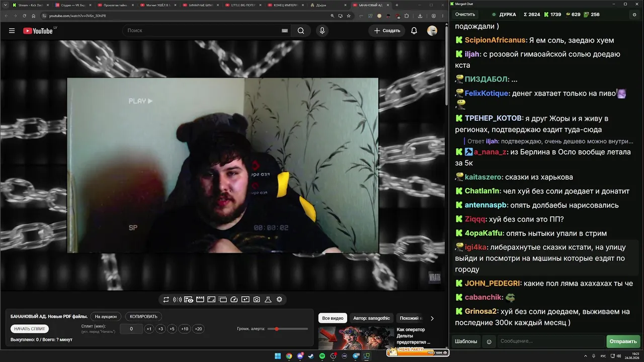This screenshot has height=362, width=644.
Task: Reload the page in the browser
Action: [24, 16]
